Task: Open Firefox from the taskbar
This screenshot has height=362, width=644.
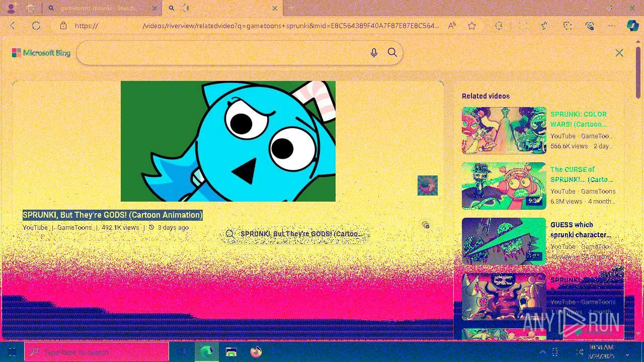Action: point(256,352)
